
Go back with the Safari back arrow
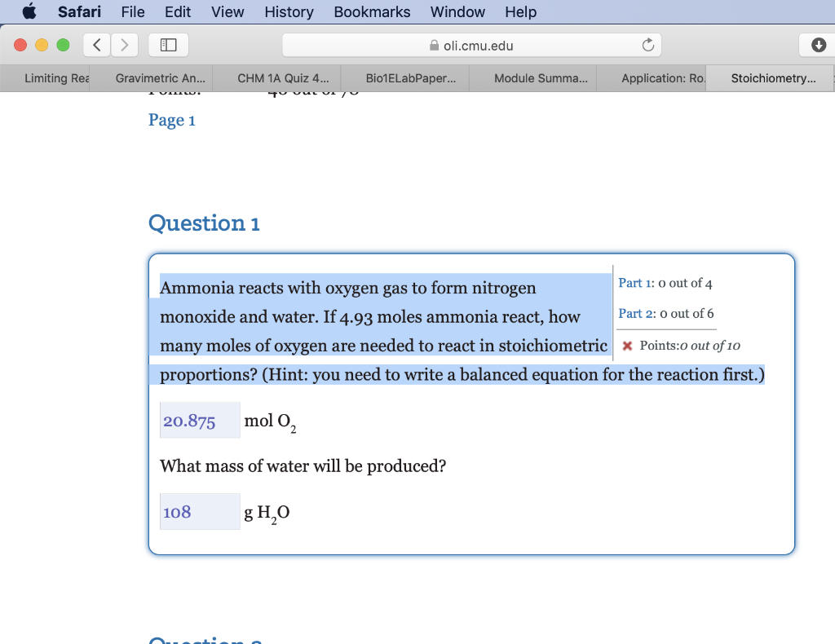pos(97,45)
